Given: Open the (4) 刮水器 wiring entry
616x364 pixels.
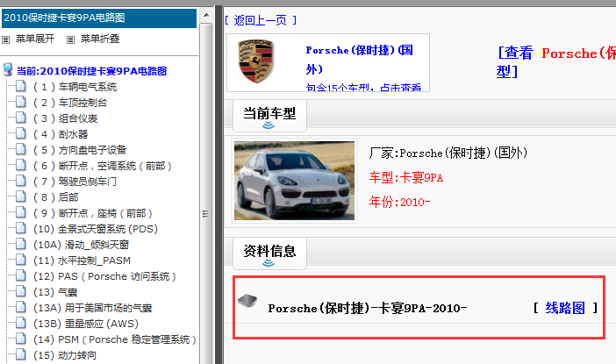Looking at the screenshot, I should (61, 134).
